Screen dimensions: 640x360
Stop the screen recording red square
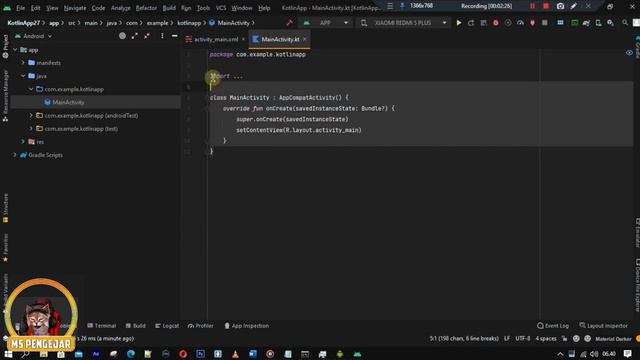[x=546, y=6]
